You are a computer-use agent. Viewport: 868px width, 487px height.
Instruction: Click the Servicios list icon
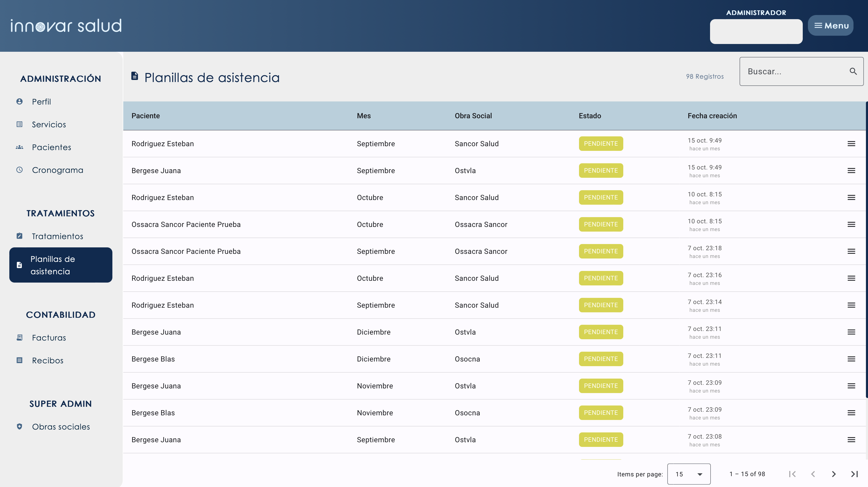coord(19,124)
